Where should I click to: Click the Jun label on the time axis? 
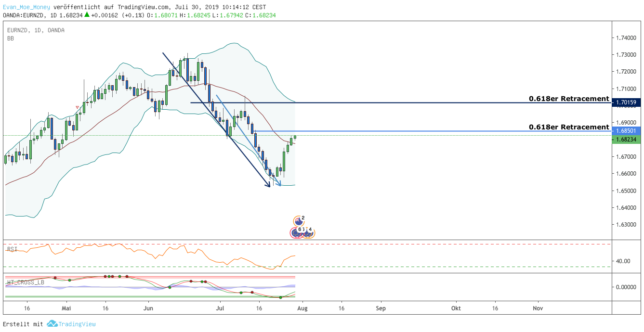coord(148,307)
